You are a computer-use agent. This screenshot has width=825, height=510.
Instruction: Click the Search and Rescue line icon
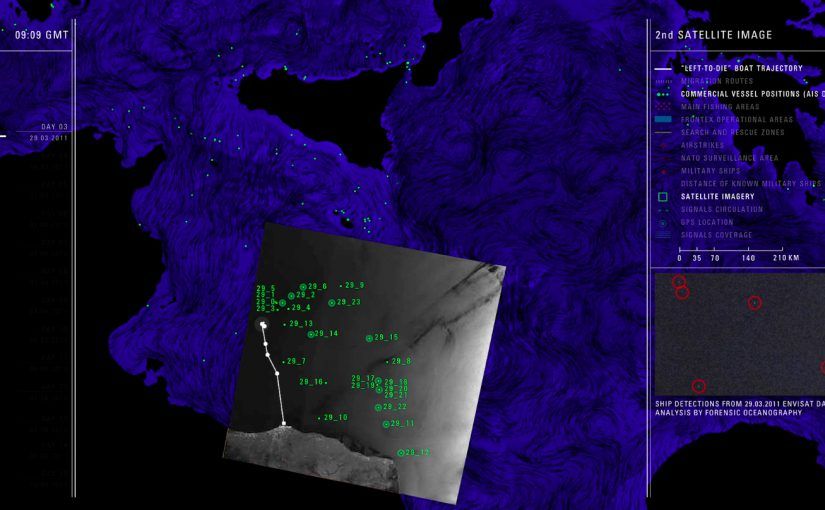coord(663,133)
